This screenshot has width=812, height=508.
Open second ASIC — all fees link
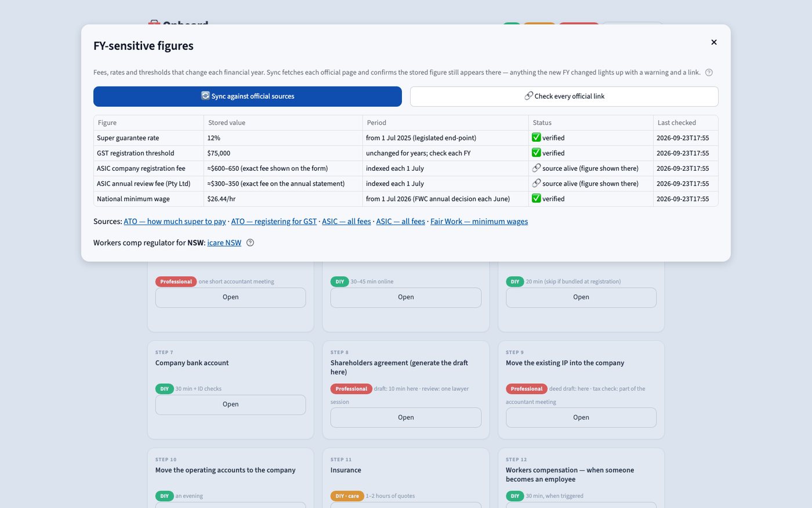click(400, 221)
